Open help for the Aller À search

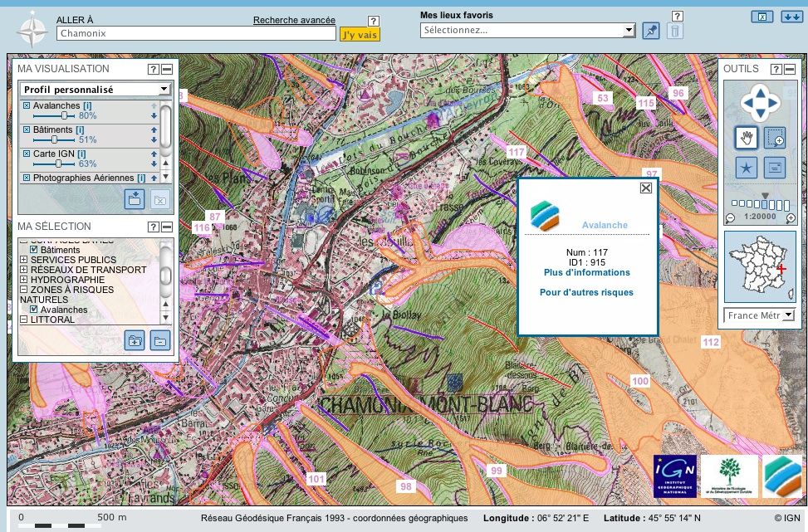click(374, 21)
